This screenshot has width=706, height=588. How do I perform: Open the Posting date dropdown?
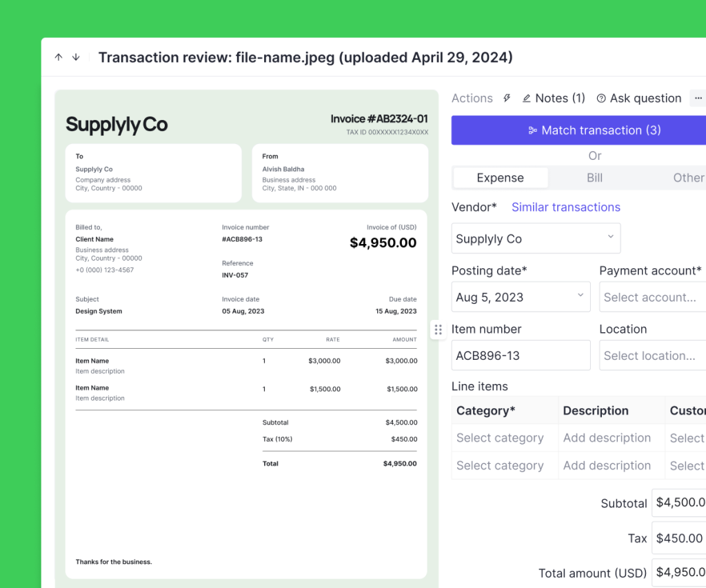tap(521, 296)
